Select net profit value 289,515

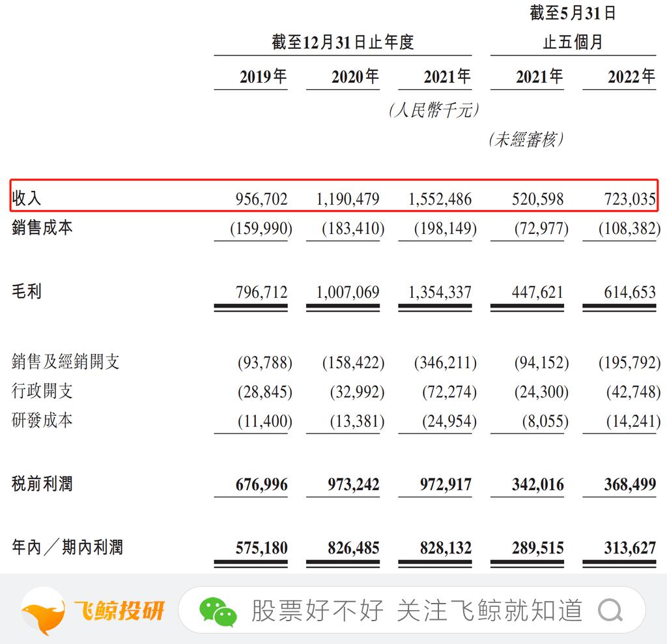537,548
